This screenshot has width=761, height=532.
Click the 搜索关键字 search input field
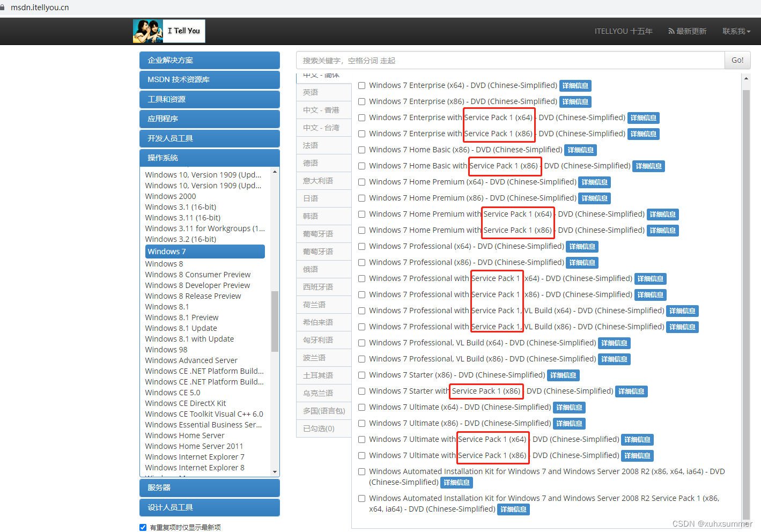pyautogui.click(x=510, y=60)
